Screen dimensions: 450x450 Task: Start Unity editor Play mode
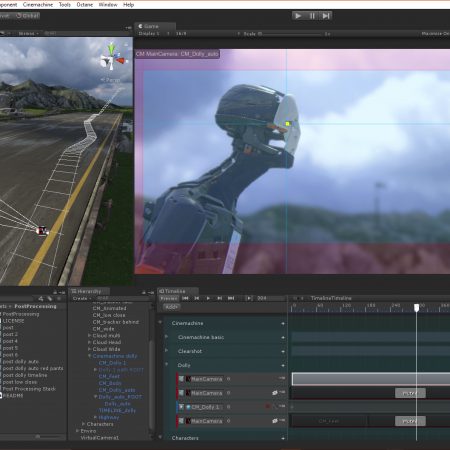point(298,16)
